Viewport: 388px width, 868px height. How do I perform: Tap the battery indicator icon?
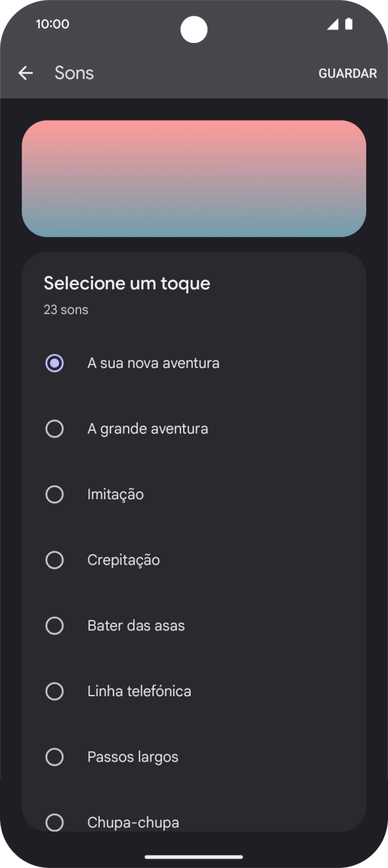[x=350, y=24]
